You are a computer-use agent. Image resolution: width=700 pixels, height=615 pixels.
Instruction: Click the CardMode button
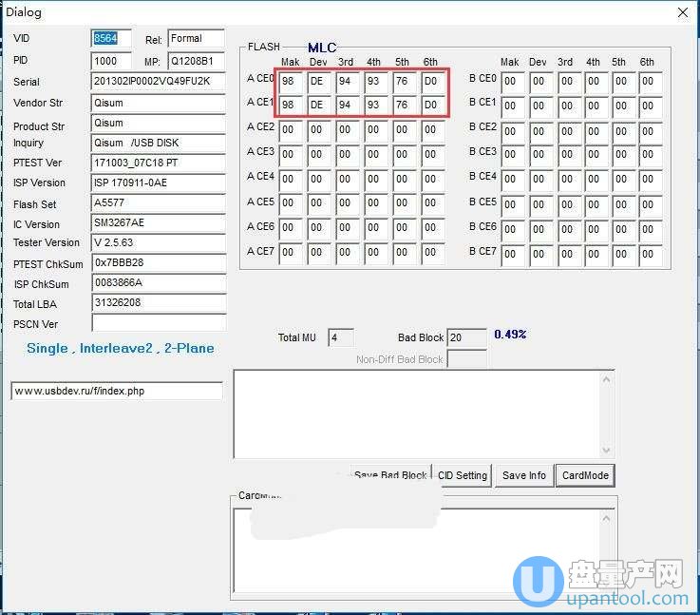(x=584, y=475)
